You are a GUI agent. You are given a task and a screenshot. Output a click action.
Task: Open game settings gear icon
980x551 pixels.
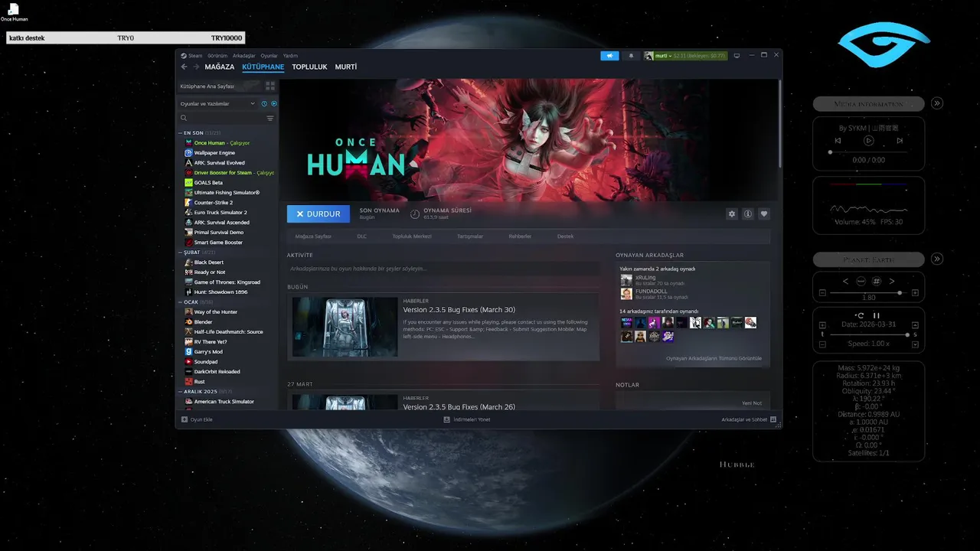pos(732,214)
